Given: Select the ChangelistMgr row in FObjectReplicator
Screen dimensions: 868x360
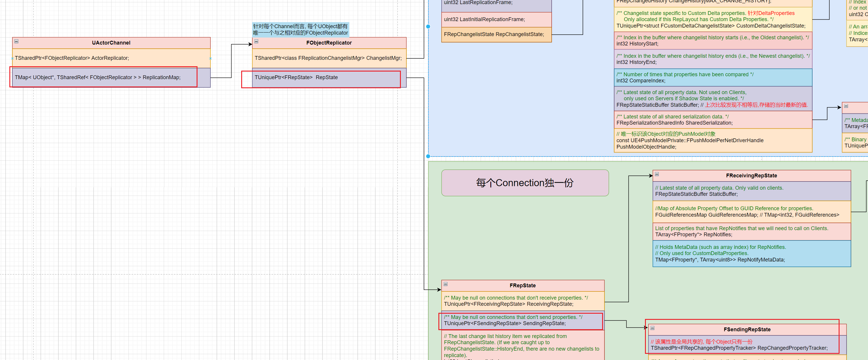Looking at the screenshot, I should pos(329,58).
